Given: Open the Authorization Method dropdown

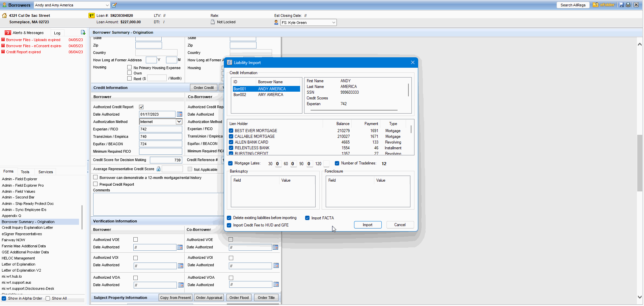Looking at the screenshot, I should [179, 122].
